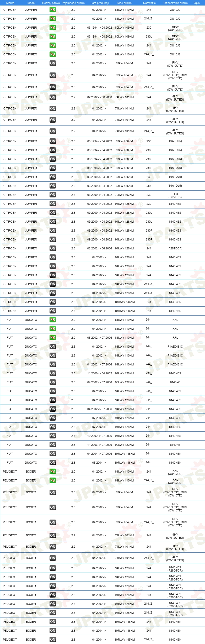The image size is (205, 644).
Task: Click the 79kW / 107KM power cell
Action: click(x=124, y=195)
